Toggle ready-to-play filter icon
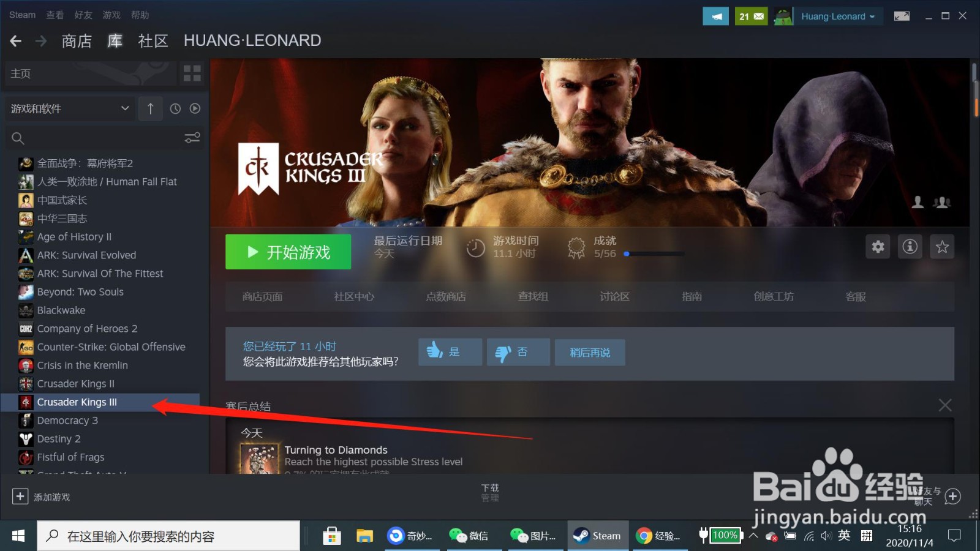This screenshot has height=551, width=980. (x=195, y=108)
